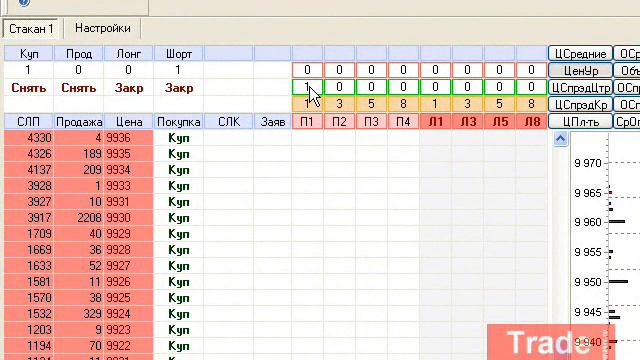Select the П4 column header
Screen dimensions: 640x360
[403, 122]
